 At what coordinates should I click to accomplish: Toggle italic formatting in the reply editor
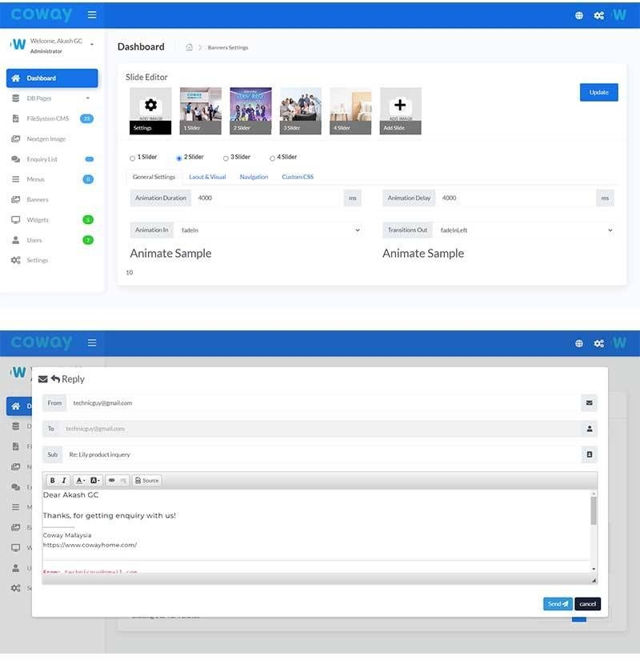64,480
